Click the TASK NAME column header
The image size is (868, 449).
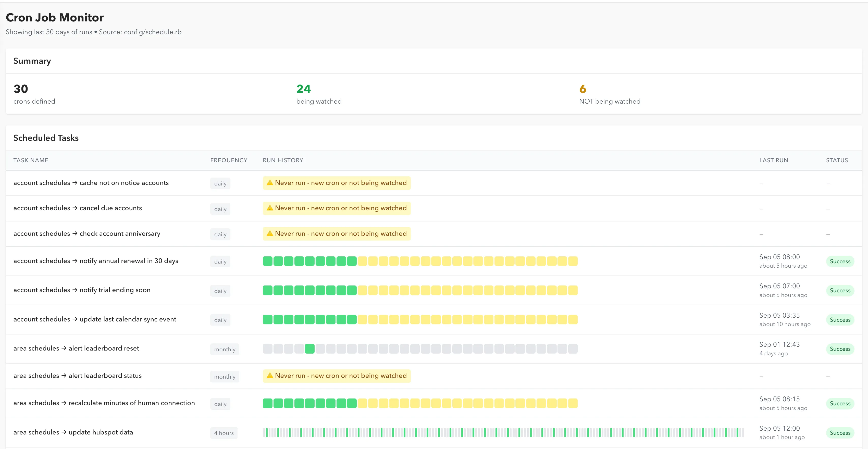click(x=31, y=160)
